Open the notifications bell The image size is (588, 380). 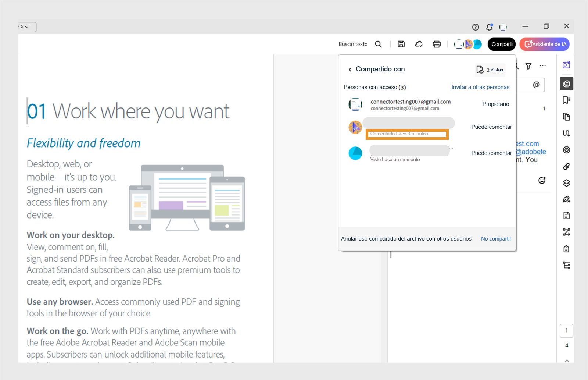[490, 27]
